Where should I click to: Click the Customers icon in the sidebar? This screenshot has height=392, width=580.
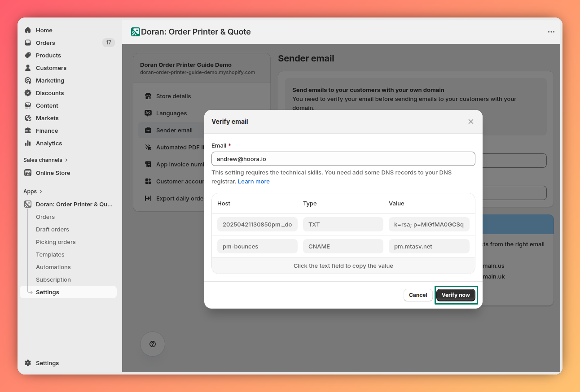[29, 68]
